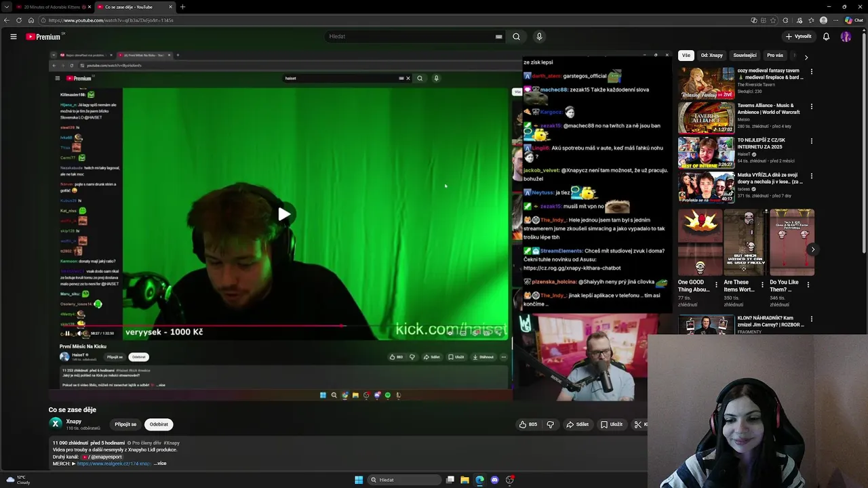This screenshot has height=488, width=868.
Task: Open options for Taverns Alliance video
Action: tap(812, 106)
